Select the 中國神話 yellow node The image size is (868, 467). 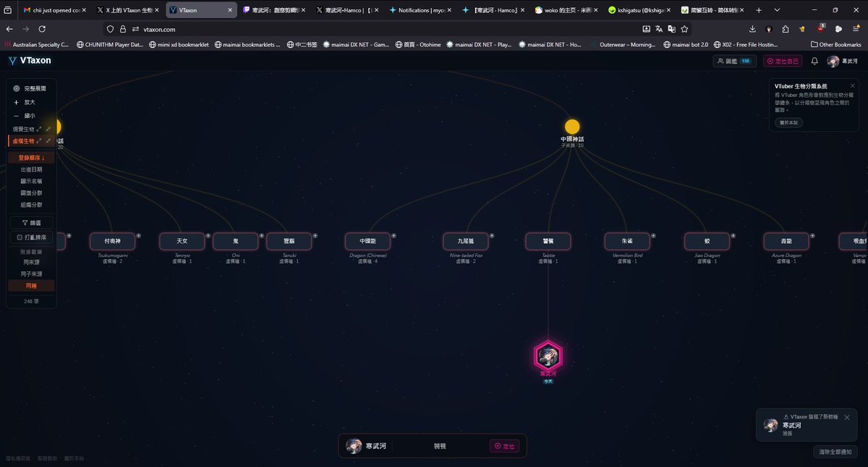572,127
